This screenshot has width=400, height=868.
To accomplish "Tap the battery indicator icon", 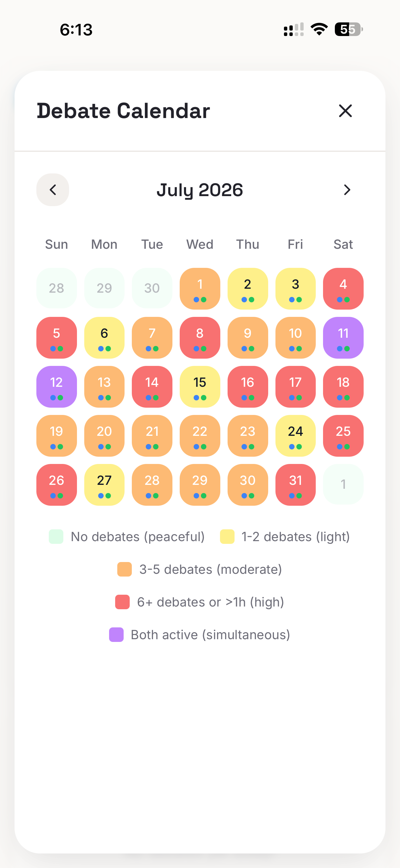I will (349, 29).
